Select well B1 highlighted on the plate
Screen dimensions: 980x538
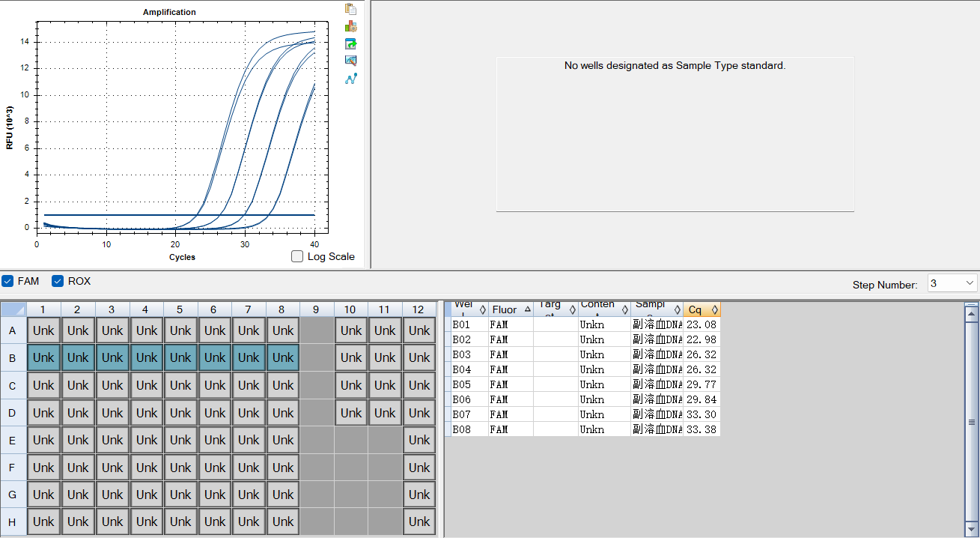pos(43,358)
